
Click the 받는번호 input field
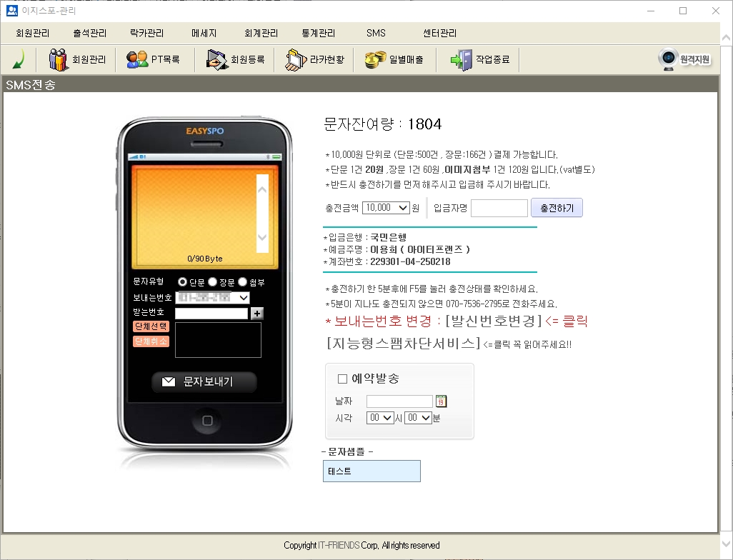point(211,313)
